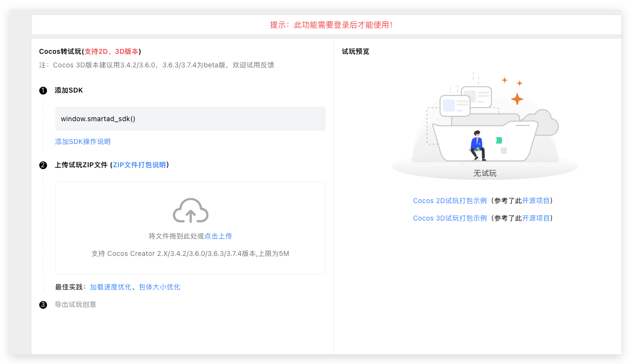Open the 包体大小优化 best practice link
631x364 pixels.
159,287
